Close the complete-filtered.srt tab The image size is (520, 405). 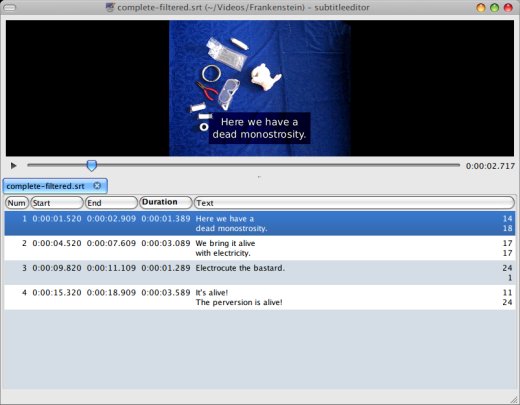pyautogui.click(x=97, y=186)
